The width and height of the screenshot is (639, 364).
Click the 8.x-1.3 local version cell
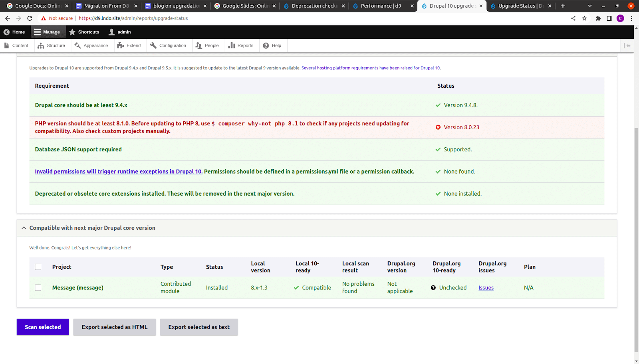pos(259,288)
